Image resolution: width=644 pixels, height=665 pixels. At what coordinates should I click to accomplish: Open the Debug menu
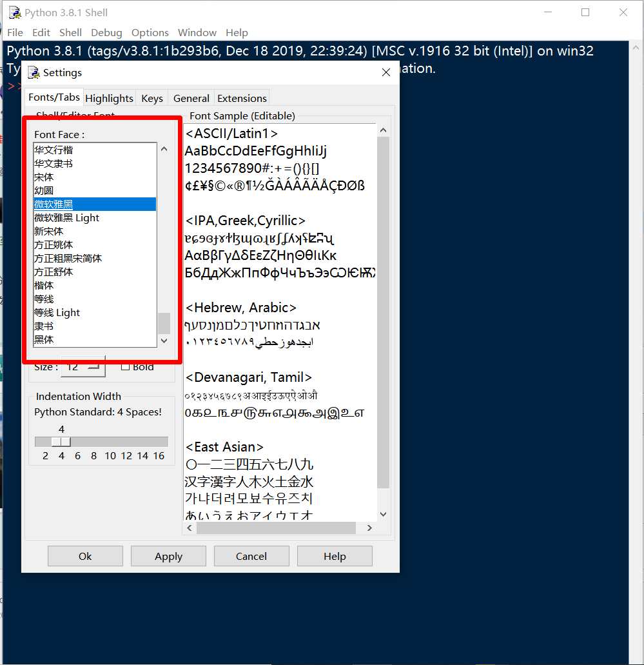click(106, 32)
